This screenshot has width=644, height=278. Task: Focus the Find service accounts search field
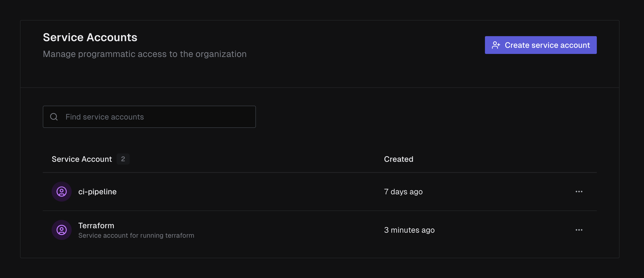point(149,117)
